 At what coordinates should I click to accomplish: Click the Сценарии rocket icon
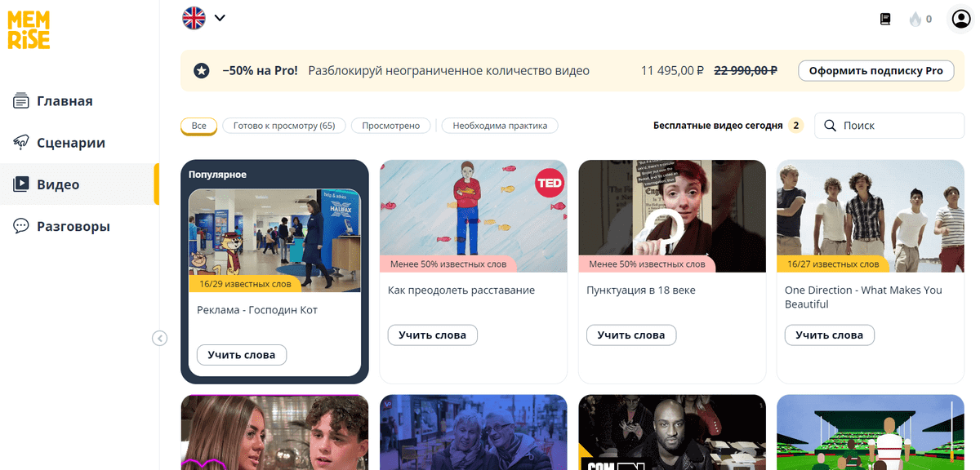(x=21, y=143)
